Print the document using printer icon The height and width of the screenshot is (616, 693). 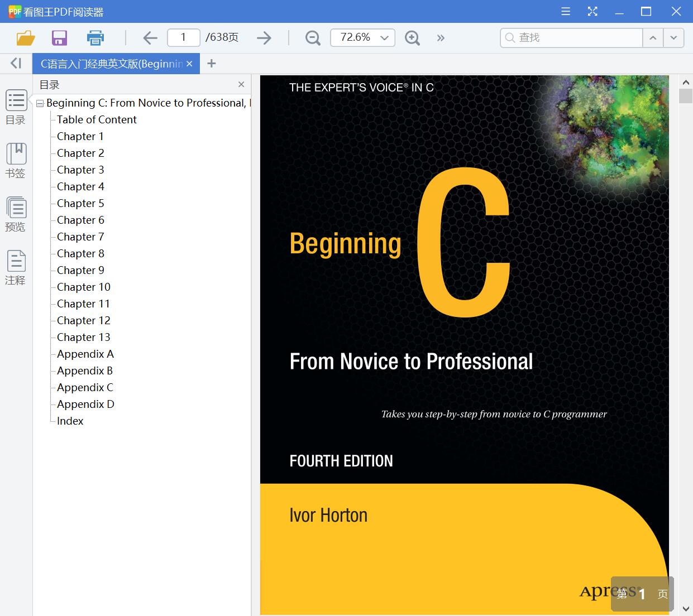[95, 38]
